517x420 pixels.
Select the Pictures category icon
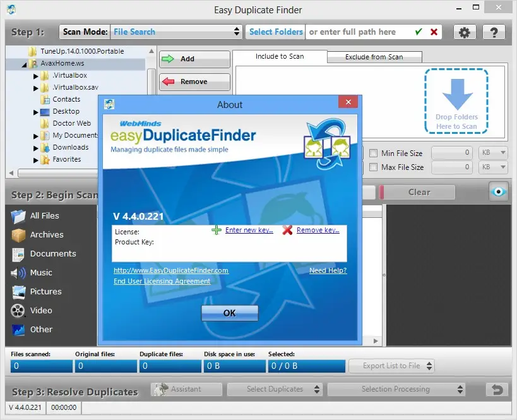(x=18, y=292)
